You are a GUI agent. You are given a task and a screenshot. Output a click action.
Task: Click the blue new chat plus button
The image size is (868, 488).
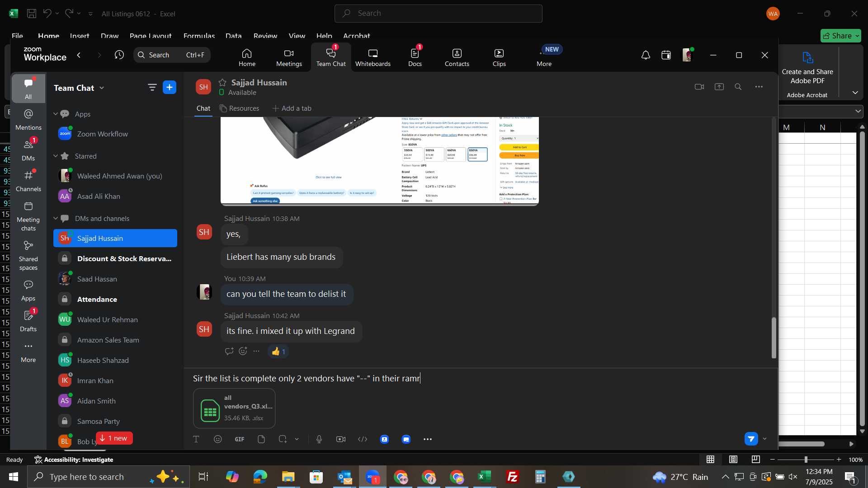(x=170, y=87)
